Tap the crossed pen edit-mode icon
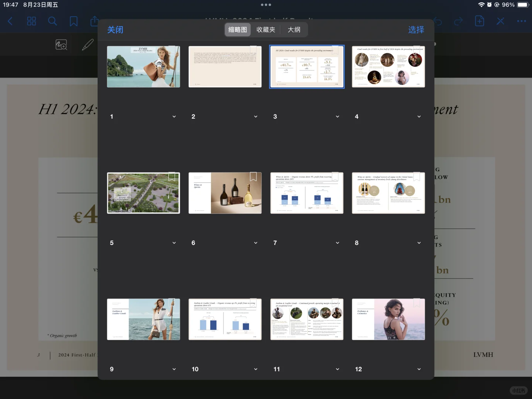Screen dimensions: 532x399 pyautogui.click(x=501, y=21)
